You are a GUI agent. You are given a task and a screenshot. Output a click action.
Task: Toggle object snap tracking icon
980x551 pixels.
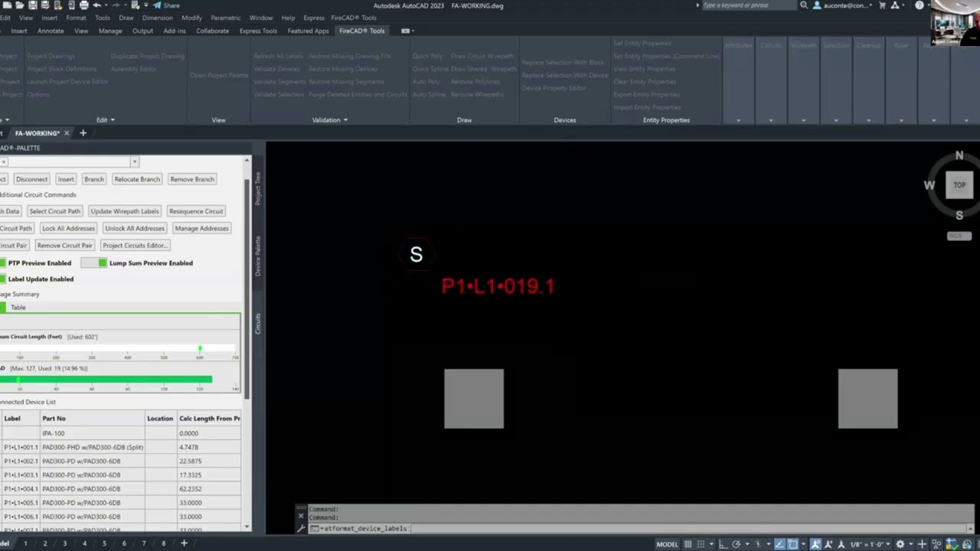point(779,544)
